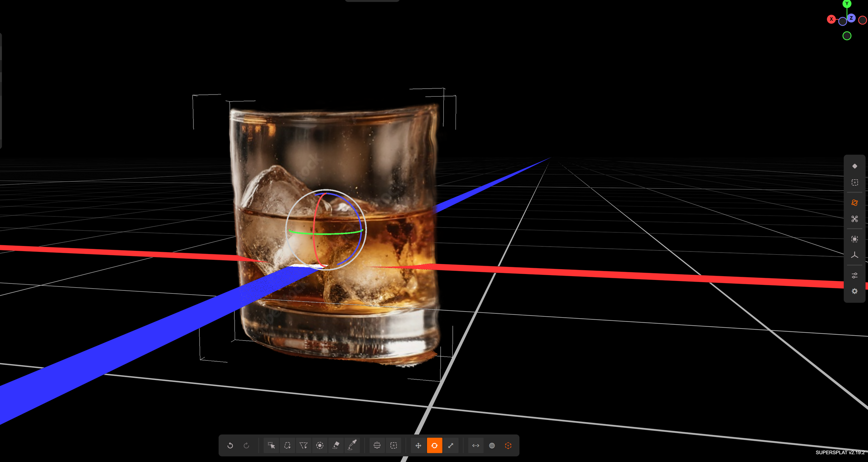Select the rectangle picker selection tool

pos(271,445)
